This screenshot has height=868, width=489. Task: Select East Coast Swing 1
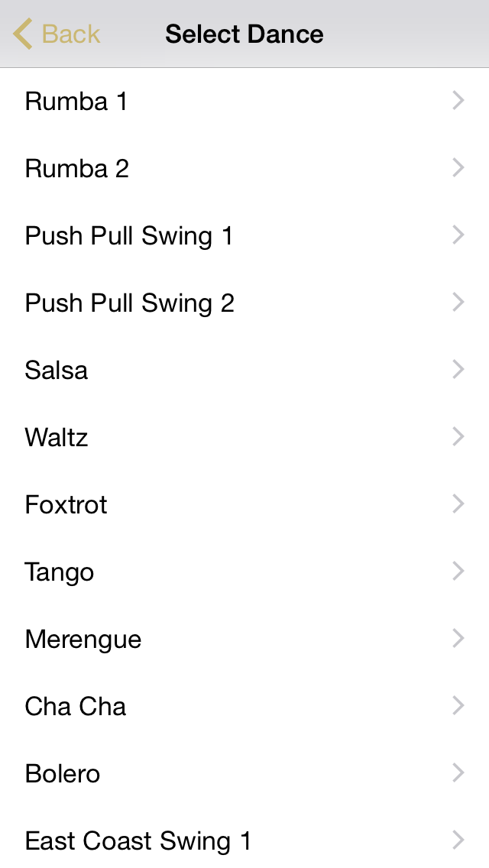[244, 840]
